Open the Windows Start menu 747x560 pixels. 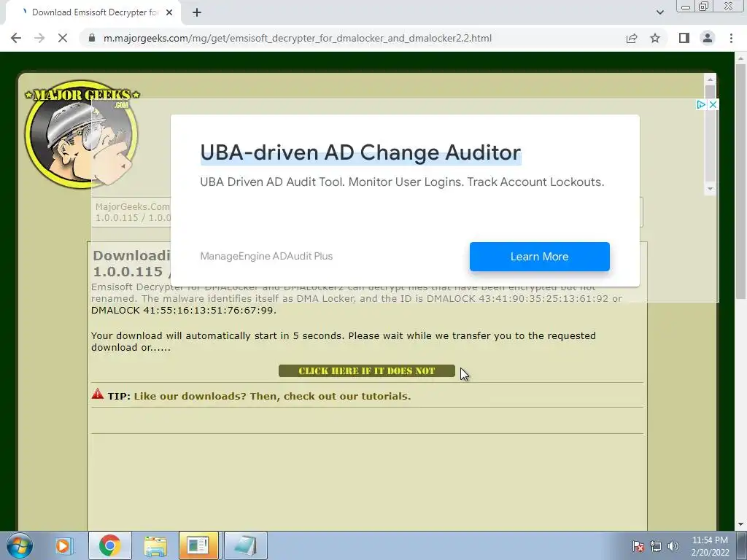pyautogui.click(x=19, y=545)
